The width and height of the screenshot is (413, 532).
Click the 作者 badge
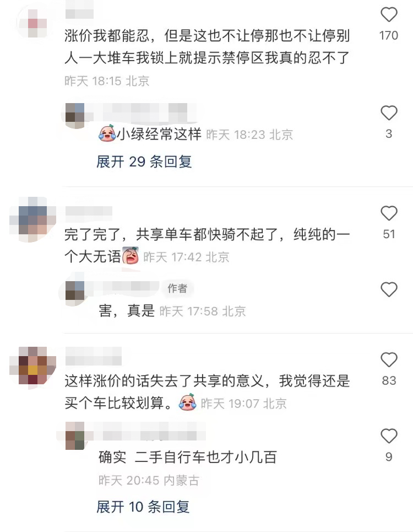[x=177, y=288]
